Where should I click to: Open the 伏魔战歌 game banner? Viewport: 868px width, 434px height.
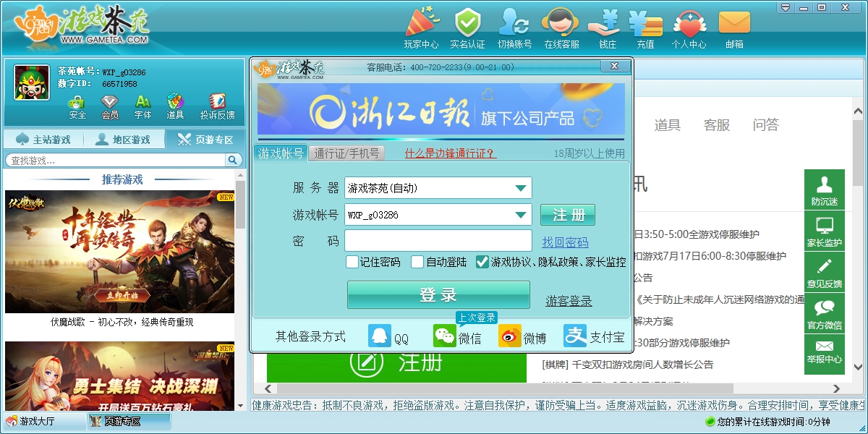120,252
